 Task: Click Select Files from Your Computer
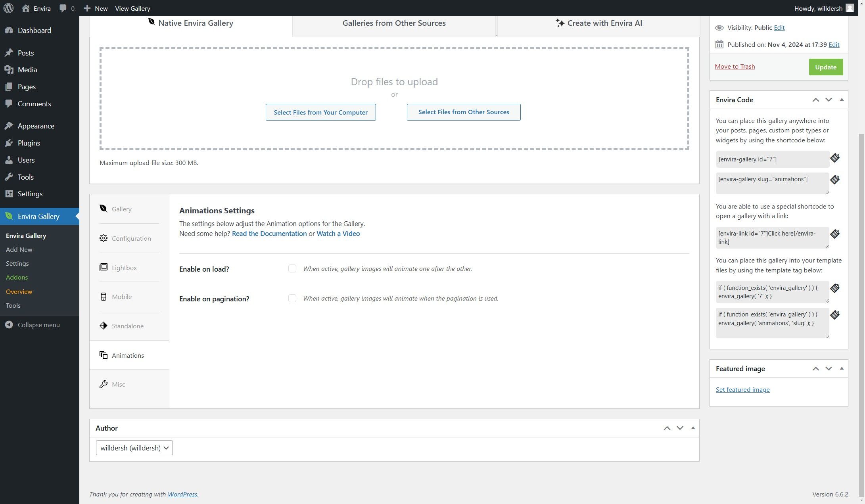[x=320, y=112]
